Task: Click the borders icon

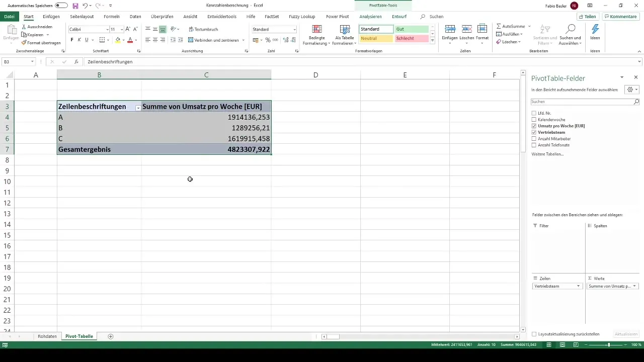Action: pos(102,40)
